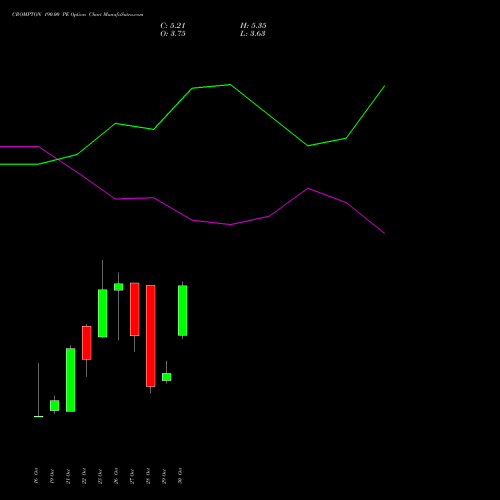Select the 28 Oct date label
Screen dimensions: 500x500
(148, 476)
